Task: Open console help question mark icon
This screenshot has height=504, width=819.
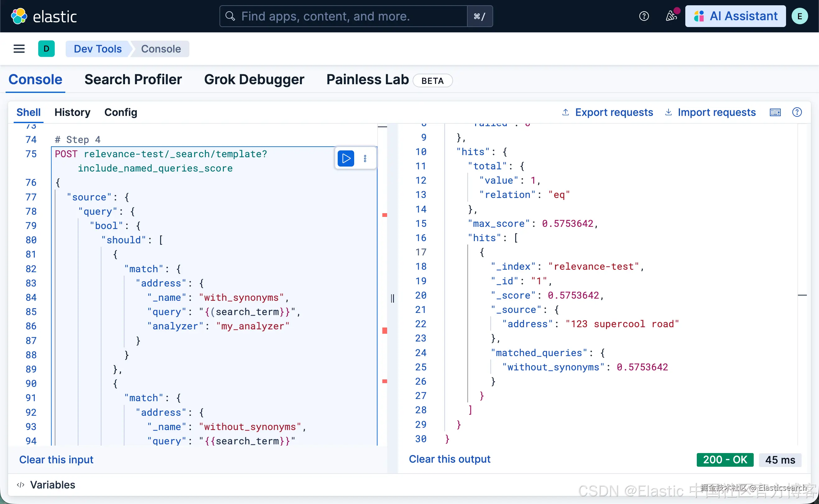Action: pyautogui.click(x=797, y=112)
